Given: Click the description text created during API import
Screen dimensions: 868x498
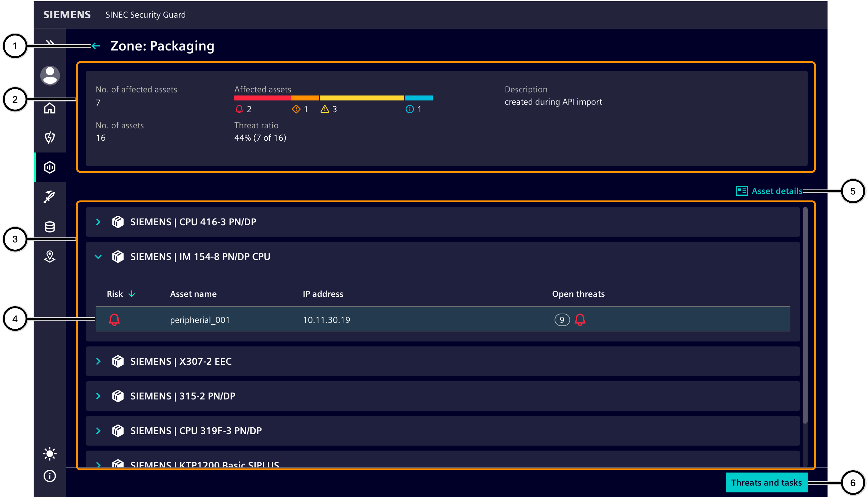Looking at the screenshot, I should pos(553,102).
